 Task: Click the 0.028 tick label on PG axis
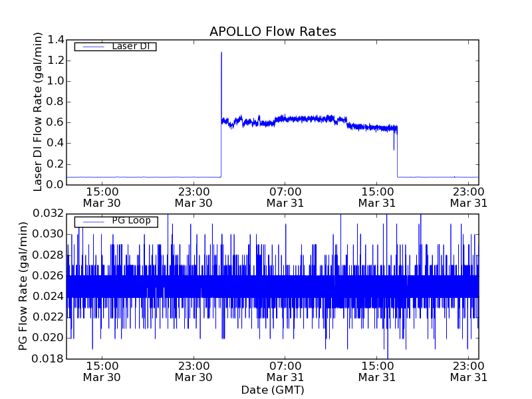pyautogui.click(x=48, y=255)
